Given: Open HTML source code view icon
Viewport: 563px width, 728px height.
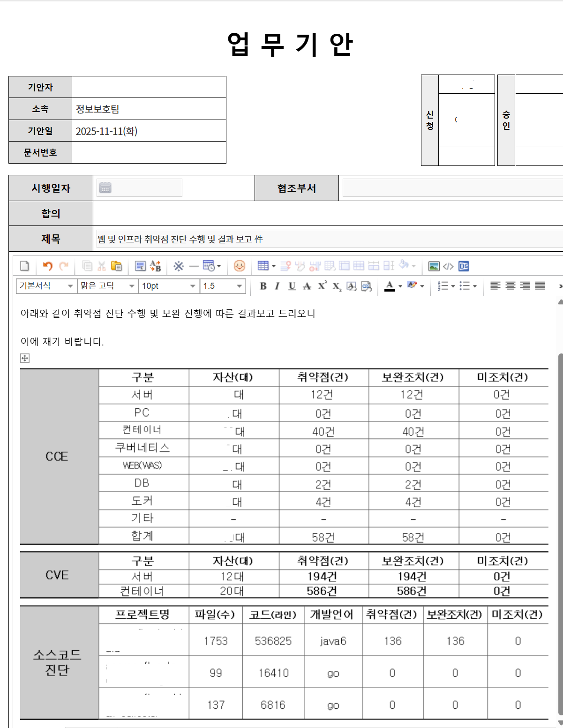Looking at the screenshot, I should click(x=448, y=266).
